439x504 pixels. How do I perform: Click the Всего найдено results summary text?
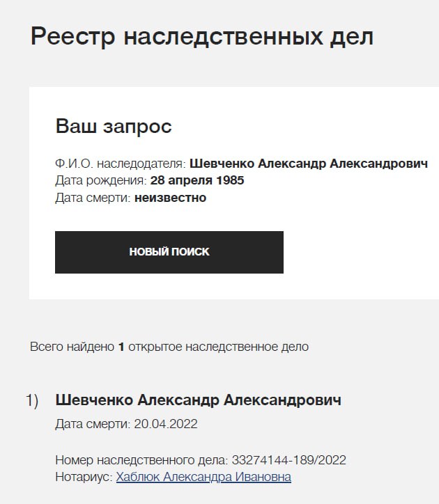(73, 346)
